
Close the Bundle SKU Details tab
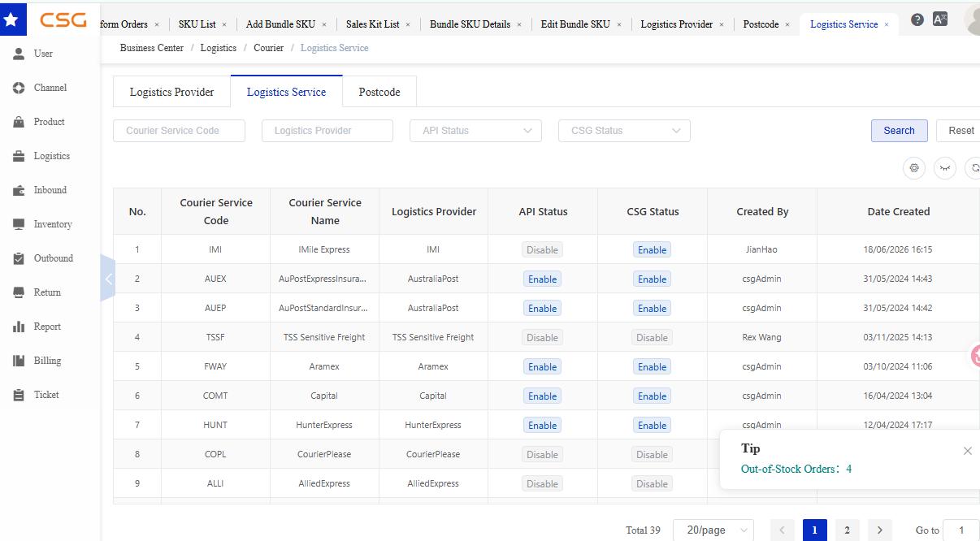click(x=519, y=25)
